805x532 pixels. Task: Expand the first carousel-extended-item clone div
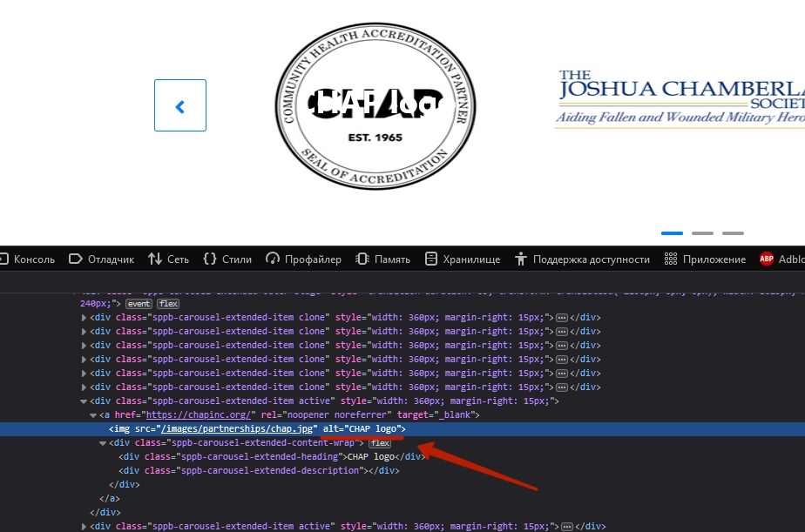click(x=85, y=318)
